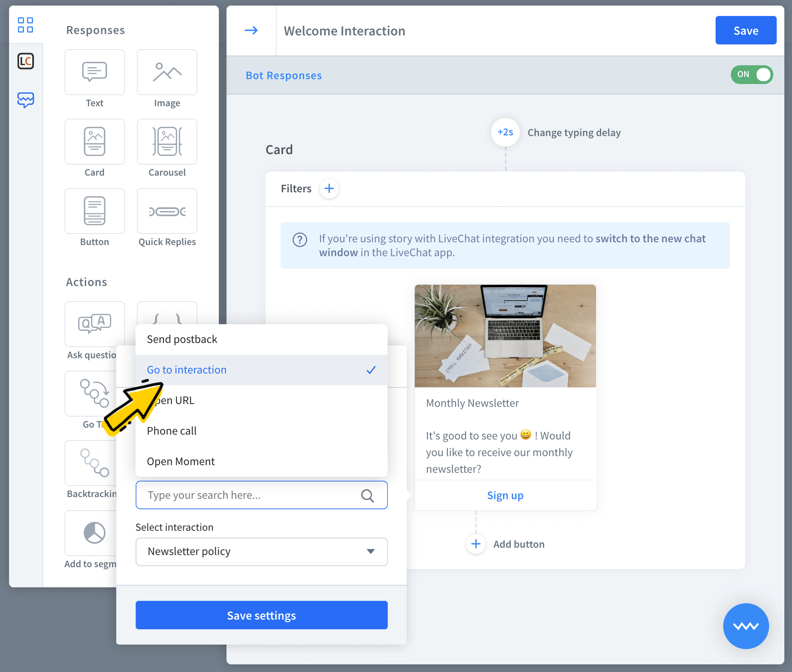Select the Quick Replies response block
792x672 pixels.
[x=167, y=211]
